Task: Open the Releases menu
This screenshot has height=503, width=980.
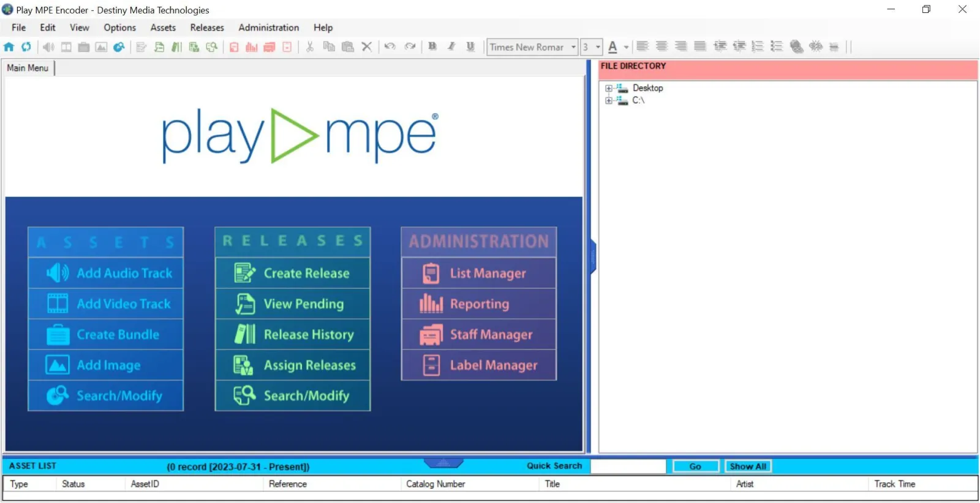Action: (207, 28)
